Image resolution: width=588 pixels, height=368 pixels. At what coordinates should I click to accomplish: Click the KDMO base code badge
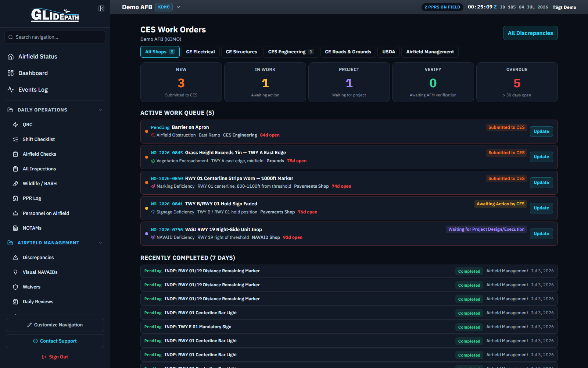click(x=164, y=7)
